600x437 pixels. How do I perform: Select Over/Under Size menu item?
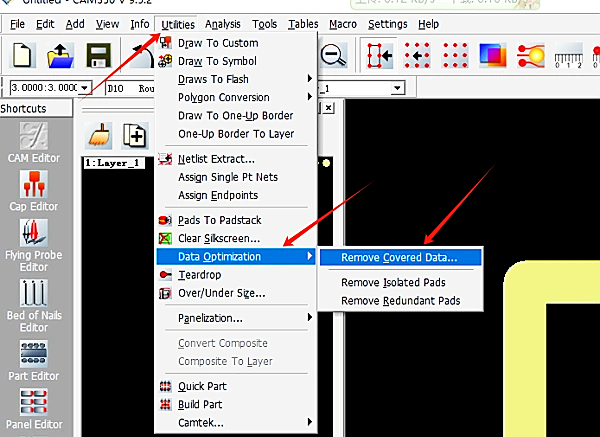pyautogui.click(x=236, y=293)
